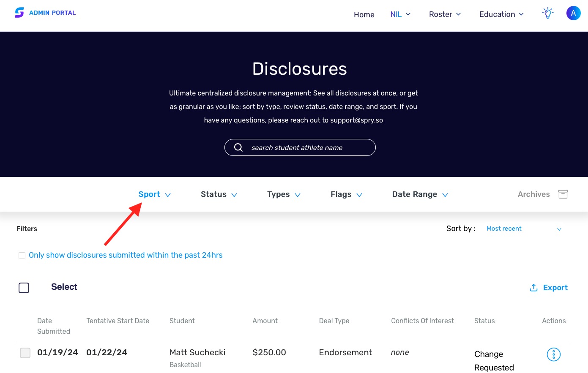Click the Date Submitted column header
588x373 pixels.
(54, 326)
